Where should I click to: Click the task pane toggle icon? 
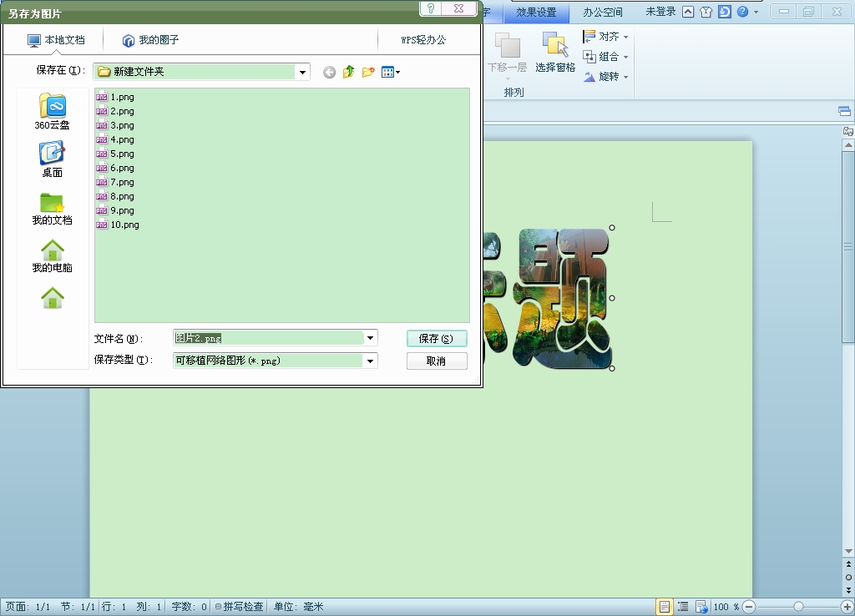point(845,111)
